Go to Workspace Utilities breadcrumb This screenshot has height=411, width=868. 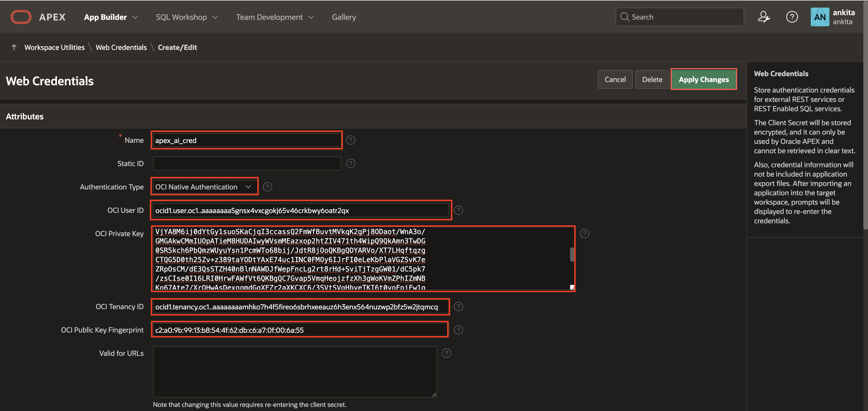pyautogui.click(x=54, y=47)
